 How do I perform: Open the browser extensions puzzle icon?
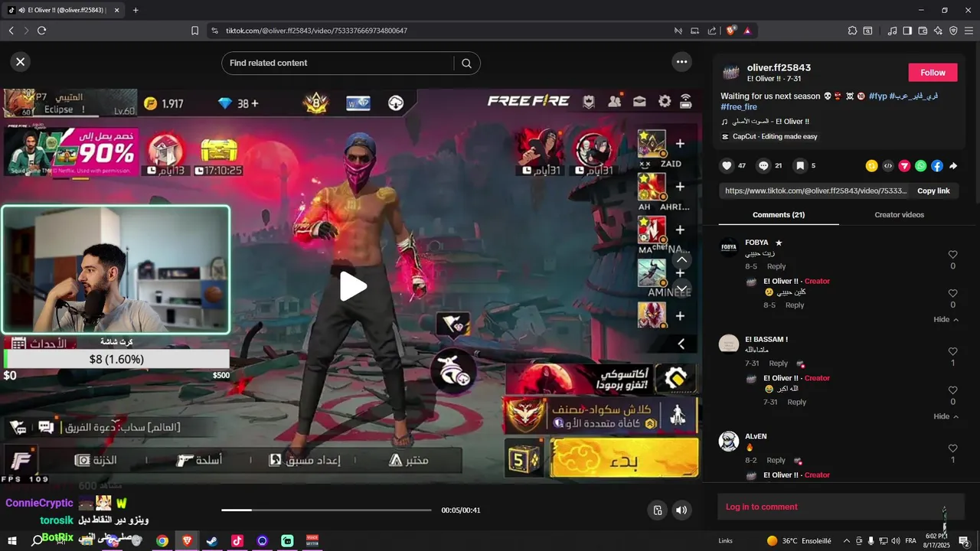852,31
